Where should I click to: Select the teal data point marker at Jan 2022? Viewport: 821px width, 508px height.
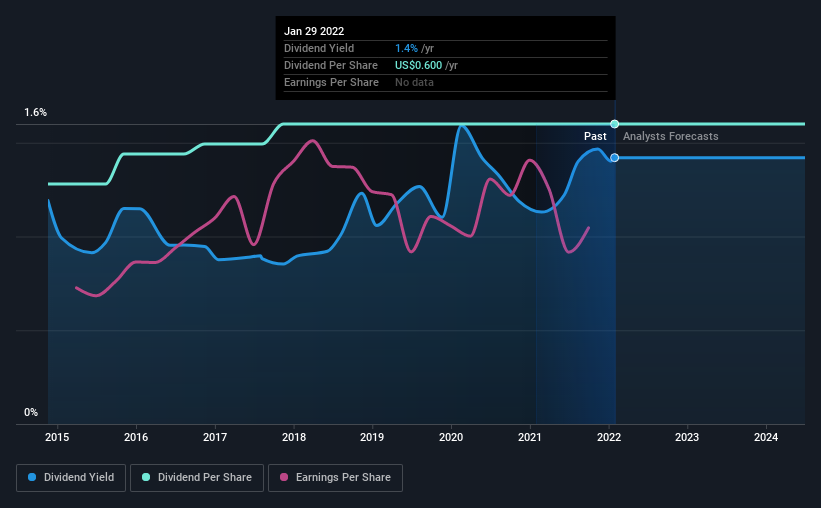pos(615,124)
